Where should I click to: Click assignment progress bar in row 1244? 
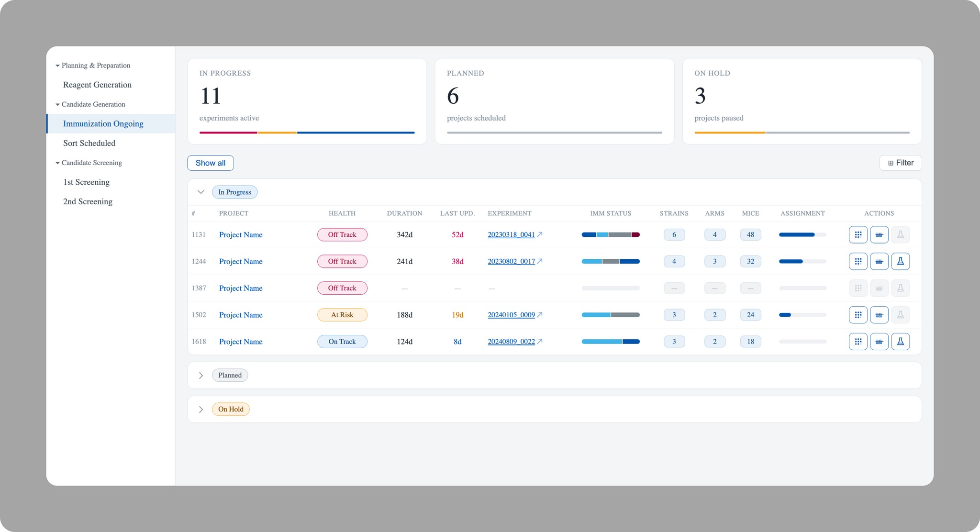click(x=802, y=261)
